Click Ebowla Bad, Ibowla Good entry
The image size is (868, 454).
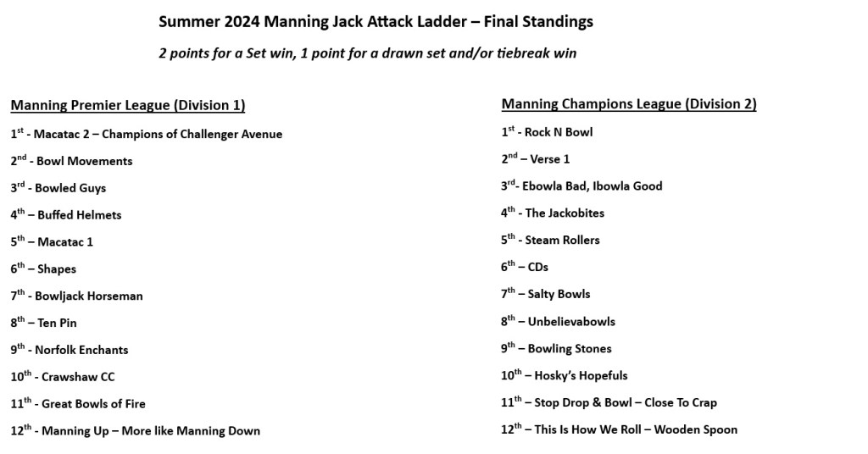(582, 186)
